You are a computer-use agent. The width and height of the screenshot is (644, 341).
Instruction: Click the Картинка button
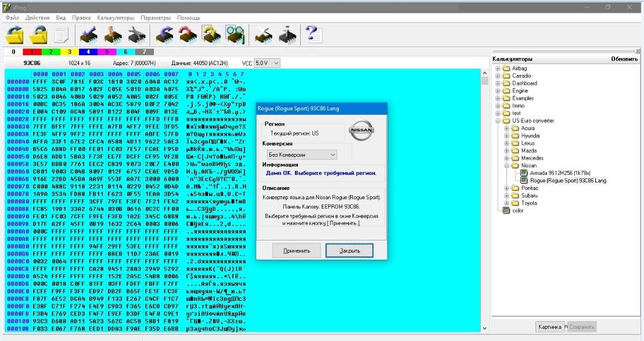[550, 326]
